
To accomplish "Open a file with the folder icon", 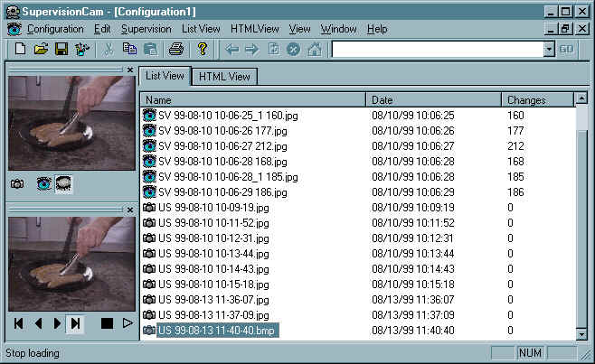I will point(41,49).
